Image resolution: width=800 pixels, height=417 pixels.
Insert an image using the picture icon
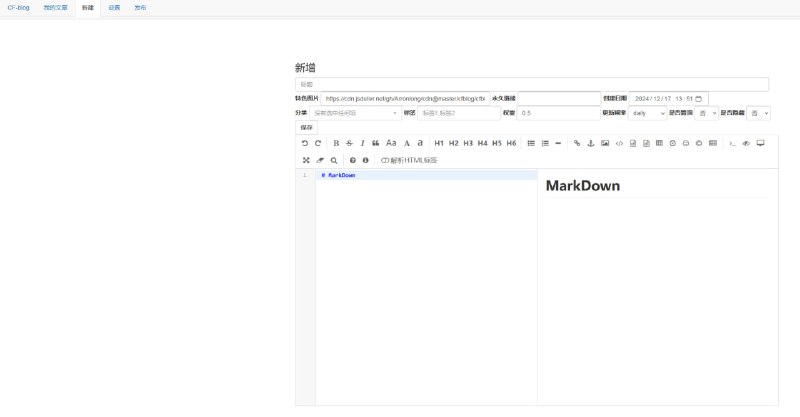[x=605, y=143]
